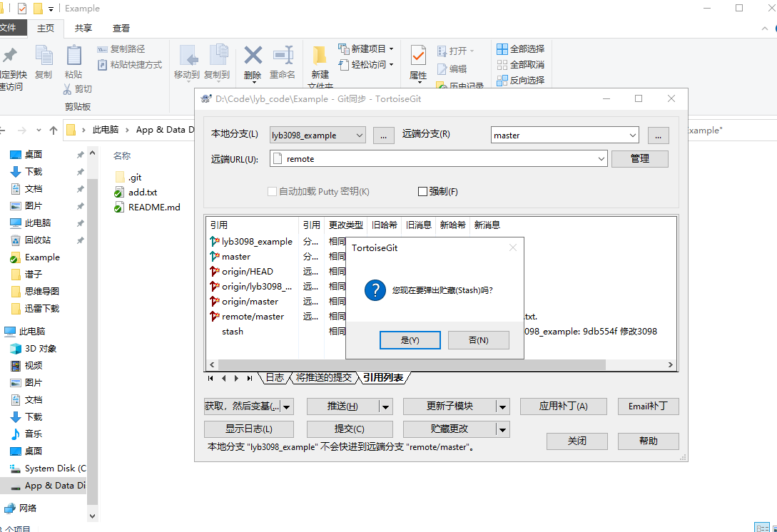Click the 关闭 button in sync dialog

[x=577, y=441]
